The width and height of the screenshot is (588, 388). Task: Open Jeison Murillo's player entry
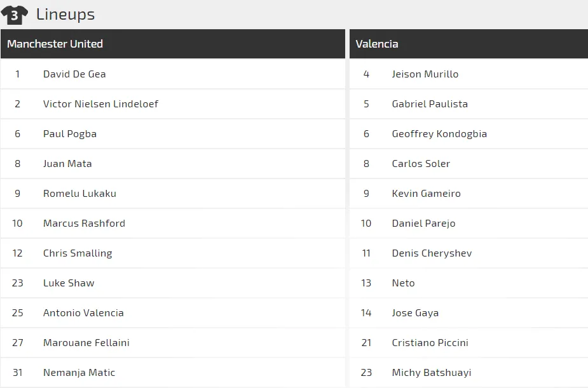[x=425, y=74]
